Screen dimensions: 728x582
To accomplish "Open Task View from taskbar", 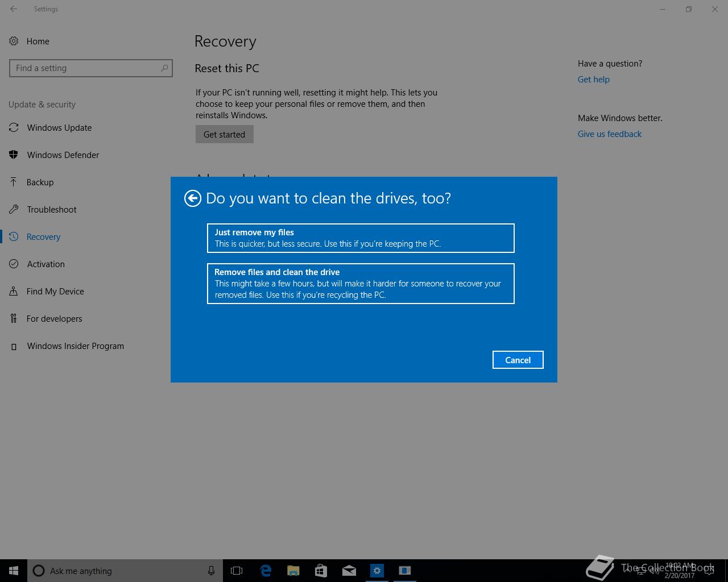I will point(237,571).
